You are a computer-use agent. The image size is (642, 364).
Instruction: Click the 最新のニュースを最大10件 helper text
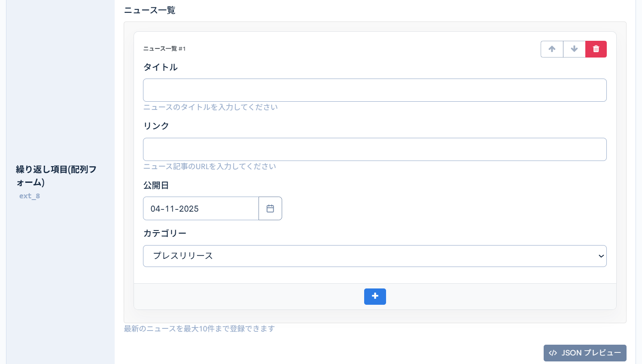[199, 328]
